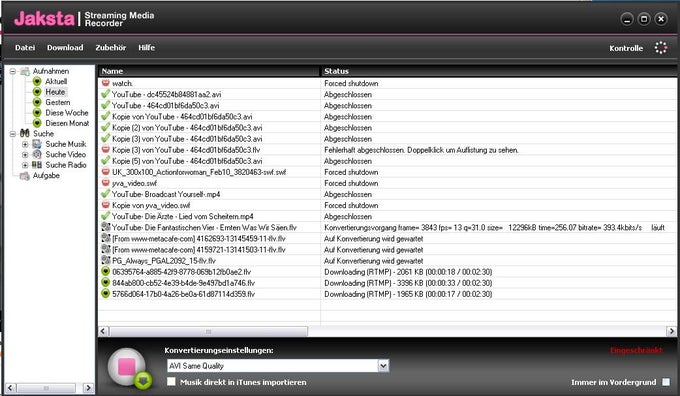Click the file list horizontal scrollbar thumb

click(x=209, y=331)
